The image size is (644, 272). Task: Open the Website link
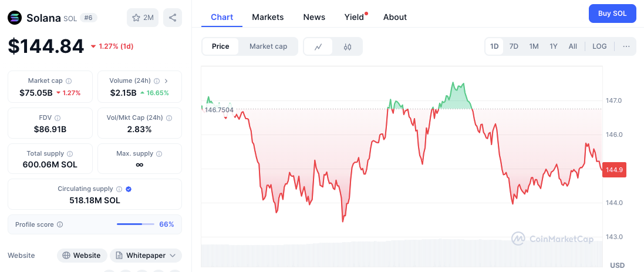click(82, 256)
